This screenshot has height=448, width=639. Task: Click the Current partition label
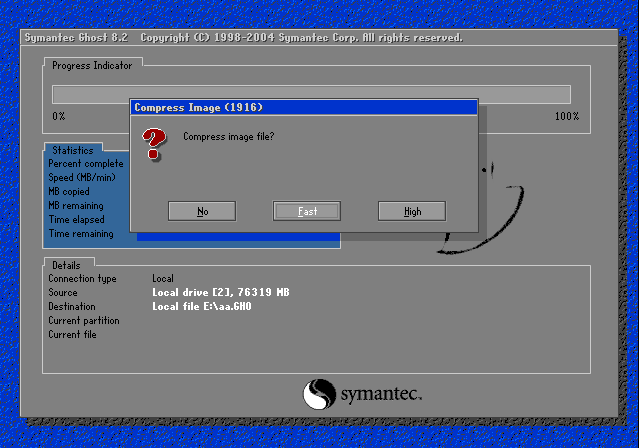pyautogui.click(x=84, y=321)
